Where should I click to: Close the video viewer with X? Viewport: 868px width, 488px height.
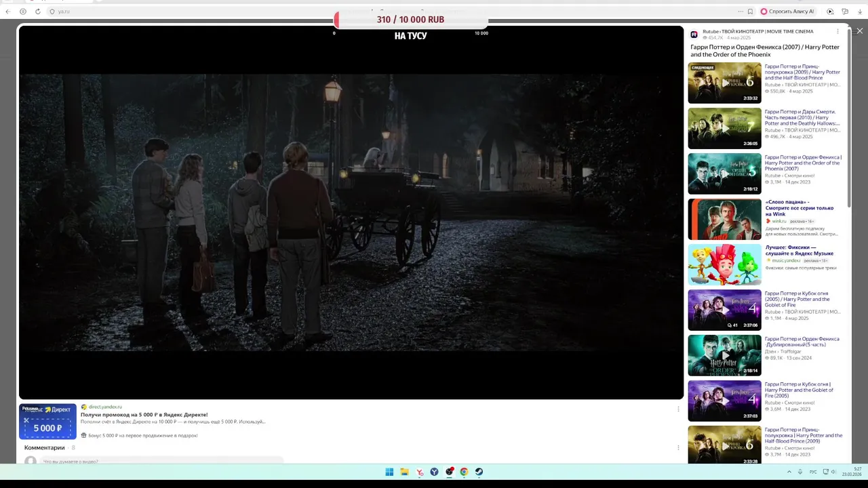(x=859, y=30)
